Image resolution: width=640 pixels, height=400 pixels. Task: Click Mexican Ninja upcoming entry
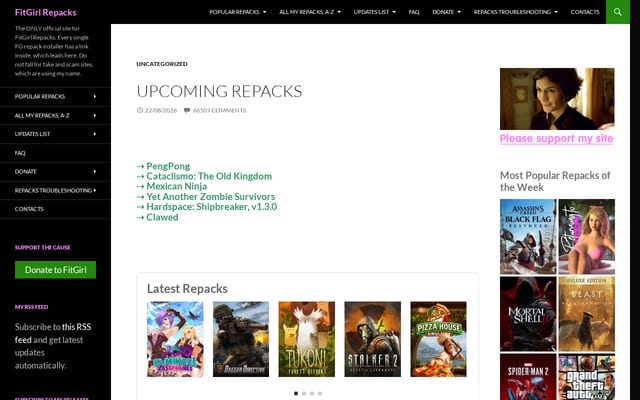(176, 186)
